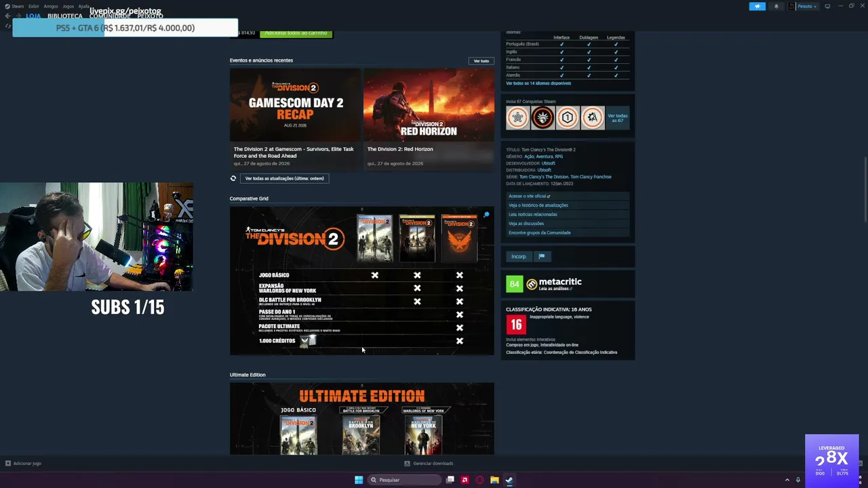The image size is (868, 488).
Task: Switch to the BIBLIOTECA tab
Action: [x=65, y=16]
